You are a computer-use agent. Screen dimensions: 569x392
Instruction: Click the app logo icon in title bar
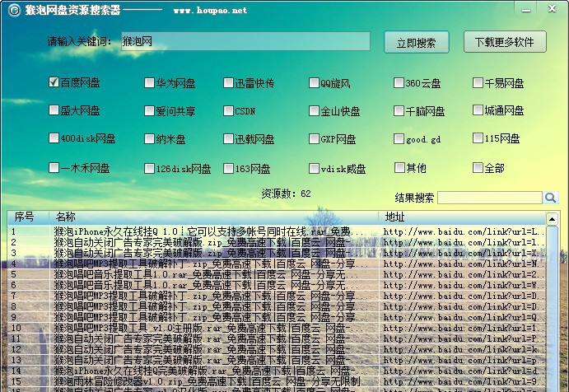15,10
